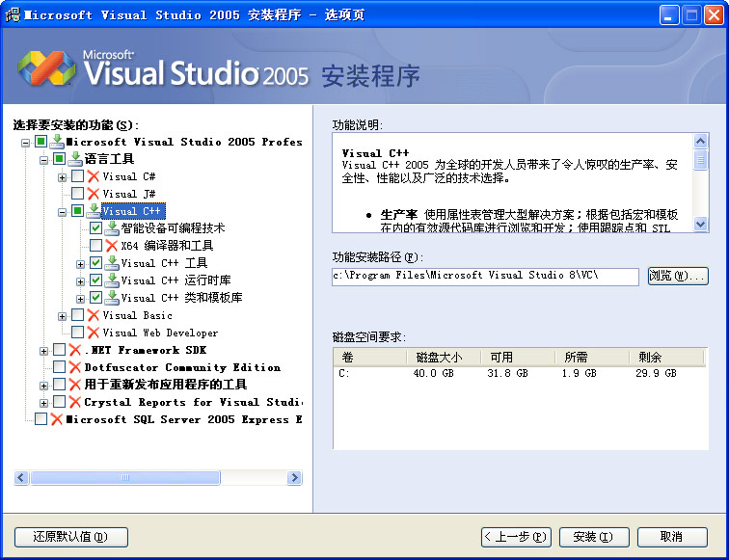729x560 pixels.
Task: Click the red X icon beside 用于重新发布应用程序的工具
Action: [x=75, y=385]
